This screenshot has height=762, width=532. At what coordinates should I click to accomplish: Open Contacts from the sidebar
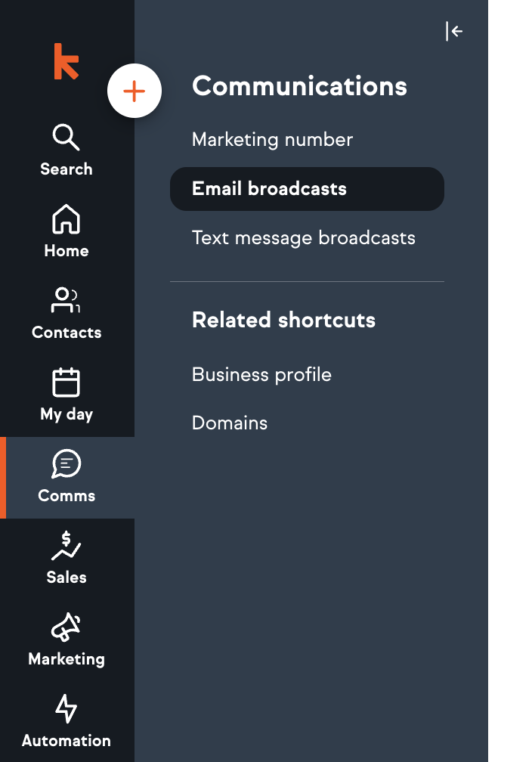pos(66,313)
